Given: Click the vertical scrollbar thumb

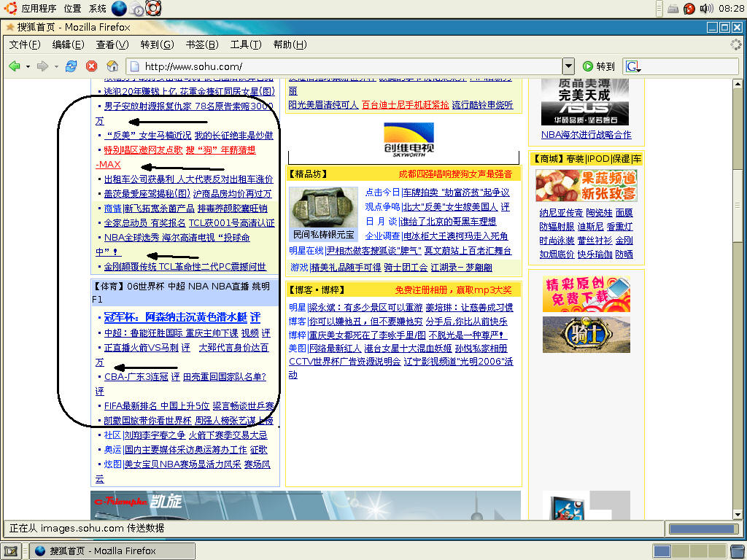Looking at the screenshot, I should click(x=738, y=206).
